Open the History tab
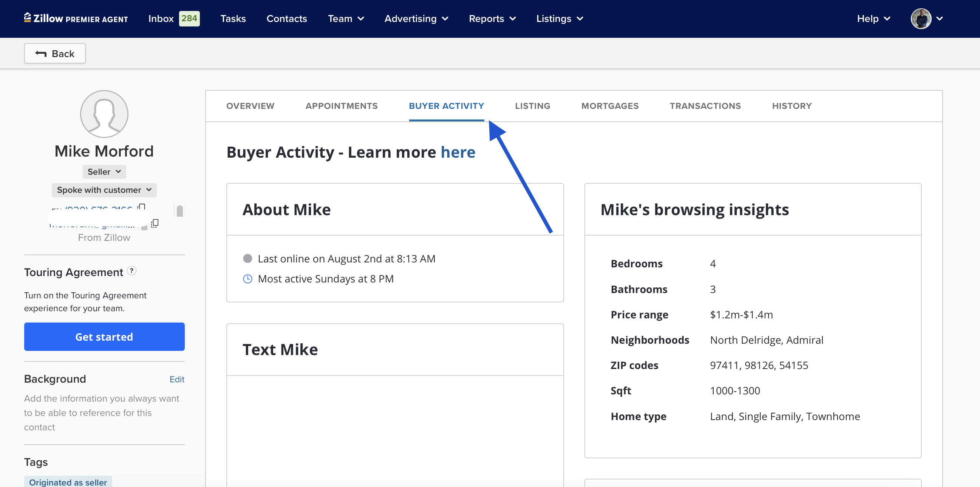Viewport: 980px width, 487px height. click(x=791, y=106)
